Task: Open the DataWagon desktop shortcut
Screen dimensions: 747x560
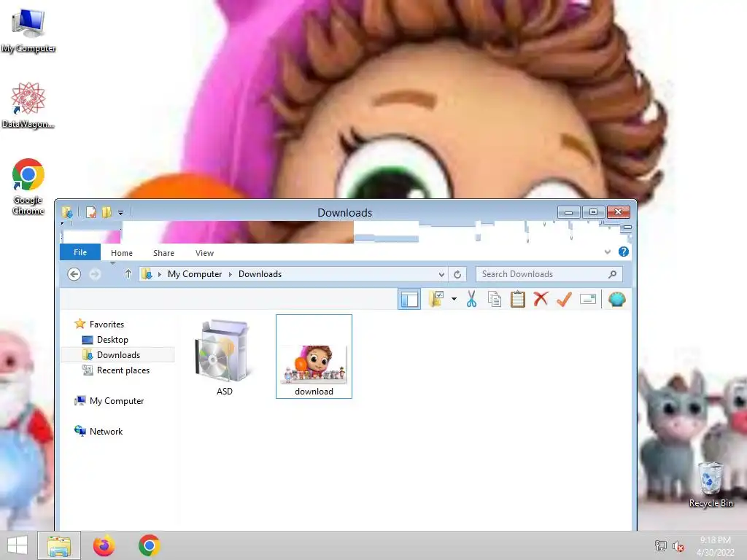Action: [x=28, y=105]
